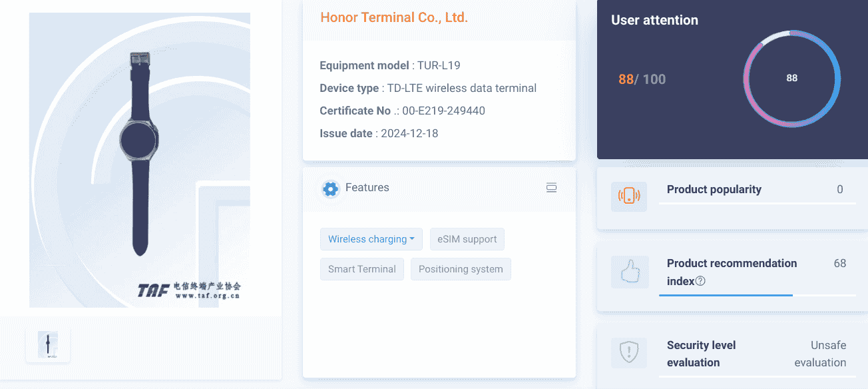Click the TAF logo watermark

[x=189, y=290]
